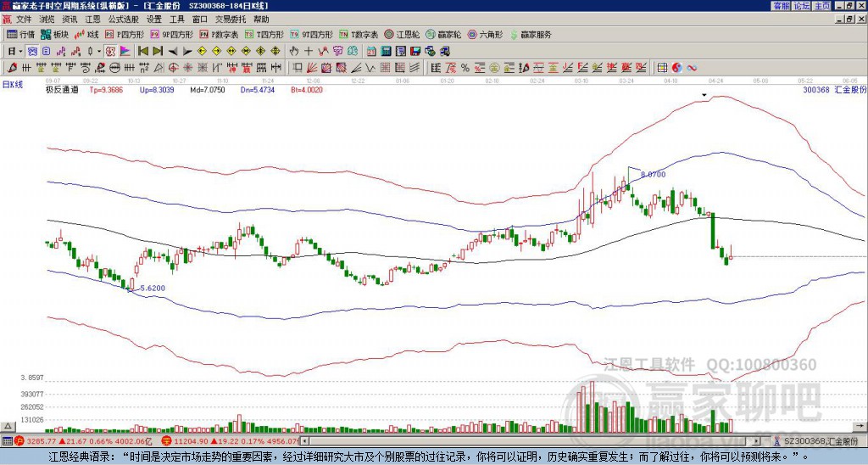Expand the 日 period dropdown
868x465 pixels.
tap(20, 52)
